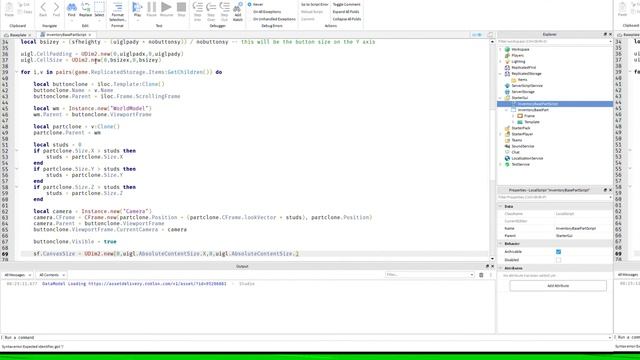Click the Paste clipboard icon
Viewport: 640px width, 360px height.
tap(9, 7)
